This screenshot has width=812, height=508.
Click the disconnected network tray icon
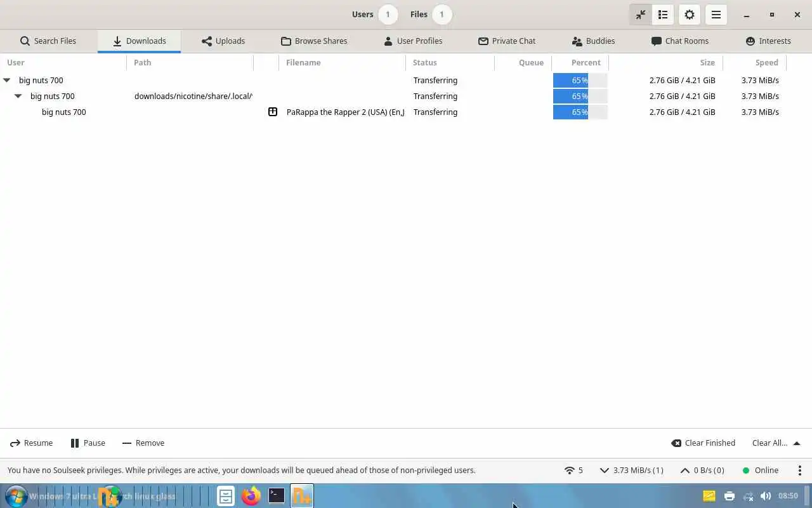[x=749, y=496]
